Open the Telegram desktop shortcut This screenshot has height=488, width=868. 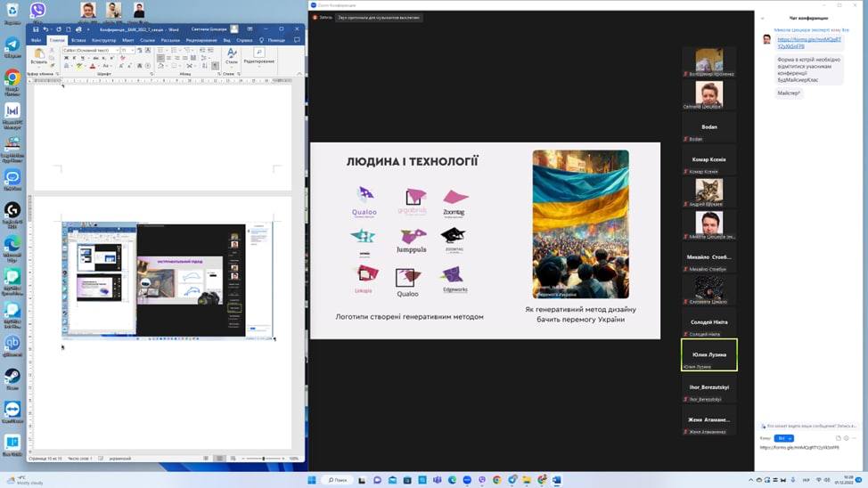tap(12, 47)
